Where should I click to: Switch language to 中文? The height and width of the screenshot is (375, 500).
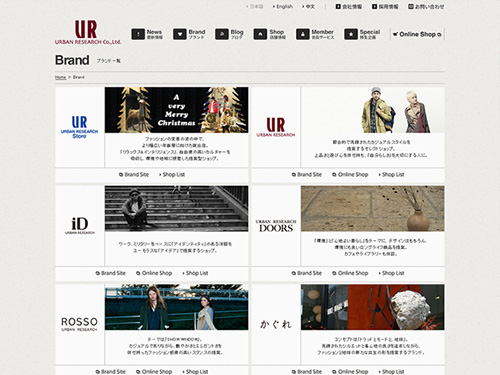point(308,6)
